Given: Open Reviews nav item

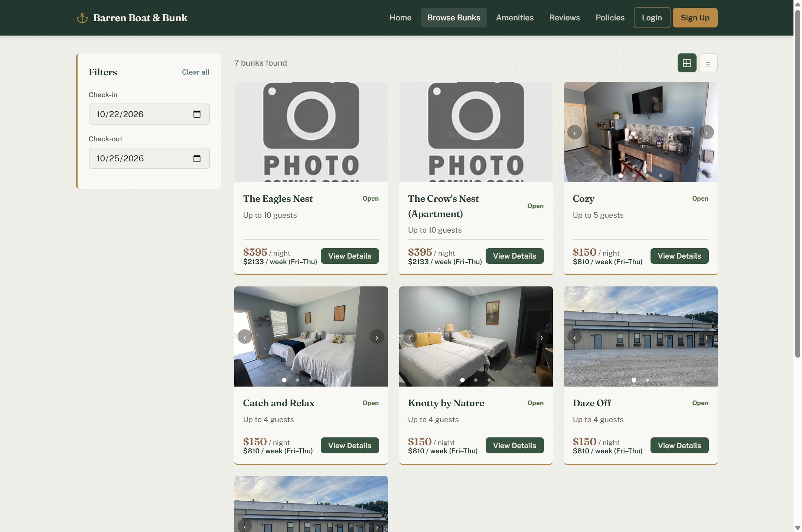Looking at the screenshot, I should (564, 18).
